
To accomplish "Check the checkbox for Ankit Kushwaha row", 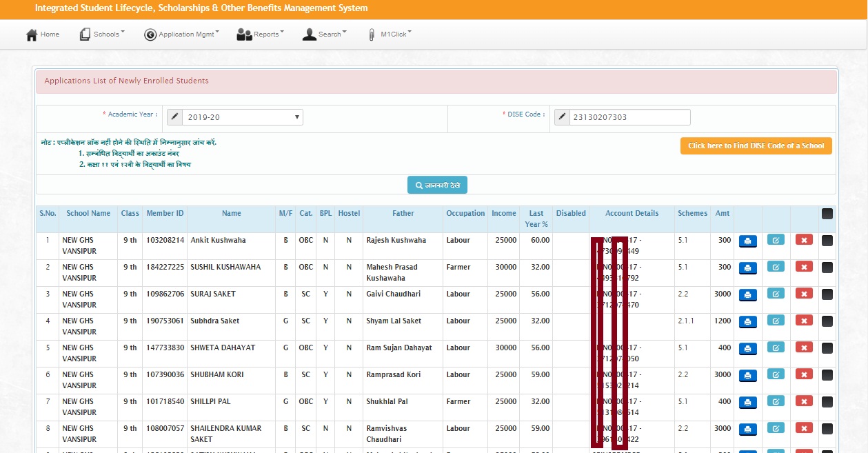I will coord(827,241).
